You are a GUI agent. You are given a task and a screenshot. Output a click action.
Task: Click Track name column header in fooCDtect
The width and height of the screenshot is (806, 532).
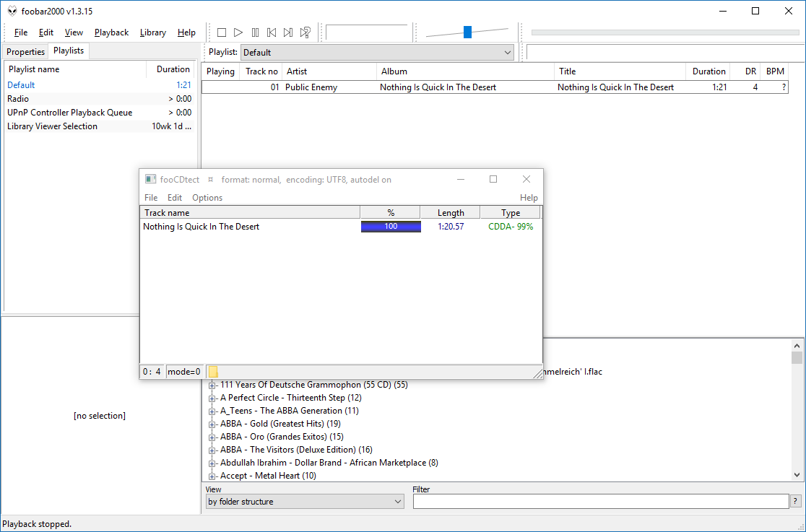pyautogui.click(x=250, y=213)
